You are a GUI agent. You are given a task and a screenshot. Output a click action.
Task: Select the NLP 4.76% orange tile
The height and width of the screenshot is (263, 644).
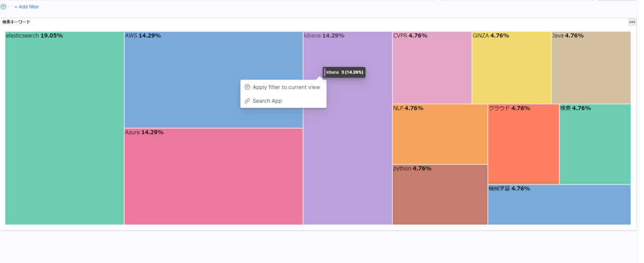[x=440, y=134]
